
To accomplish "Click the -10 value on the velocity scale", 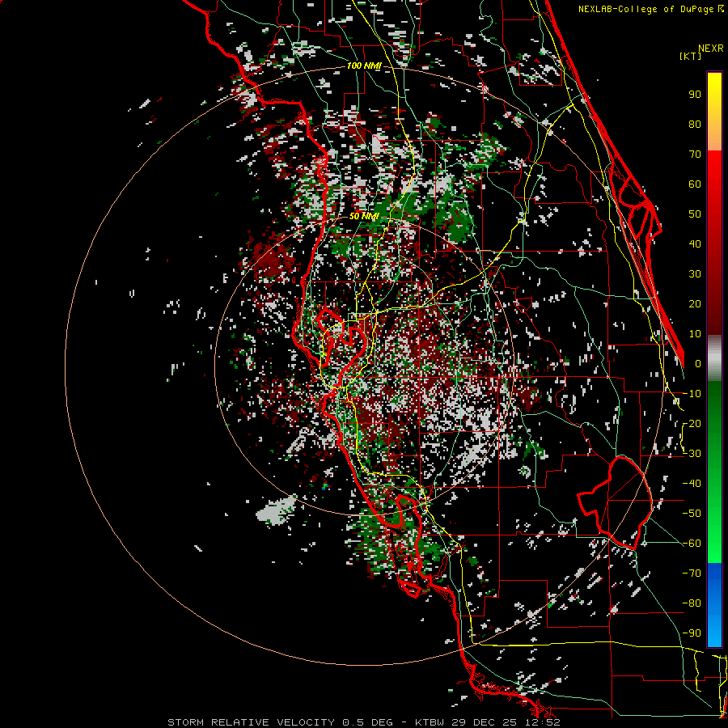I will 692,394.
